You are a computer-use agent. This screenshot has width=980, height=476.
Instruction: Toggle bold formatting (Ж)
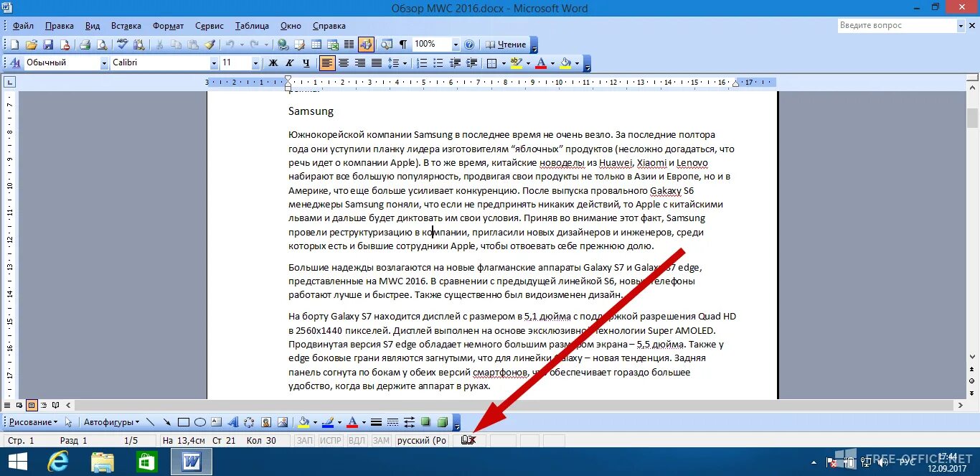click(x=273, y=63)
